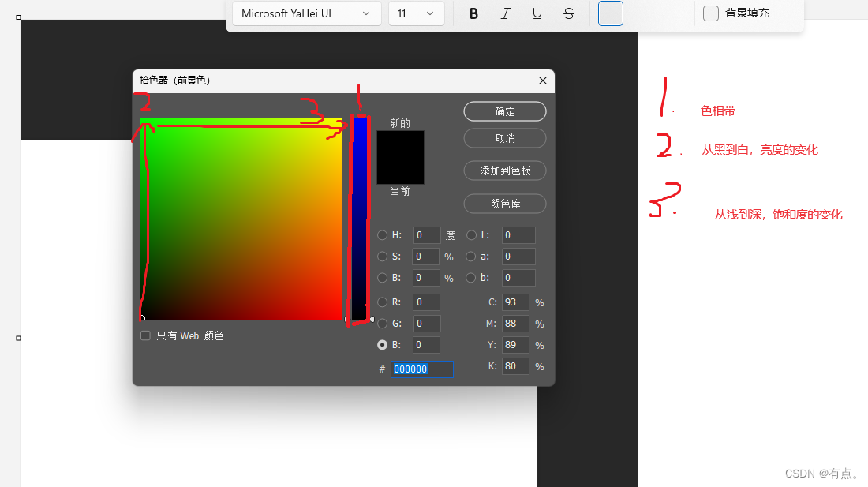The image size is (868, 487).
Task: Click the Lab b value field
Action: click(x=518, y=278)
